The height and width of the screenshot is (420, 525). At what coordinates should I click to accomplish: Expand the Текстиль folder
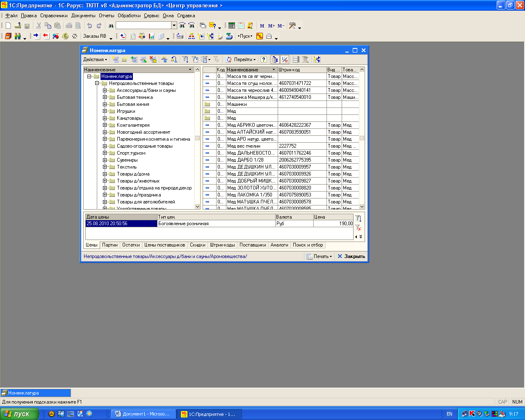click(x=105, y=167)
